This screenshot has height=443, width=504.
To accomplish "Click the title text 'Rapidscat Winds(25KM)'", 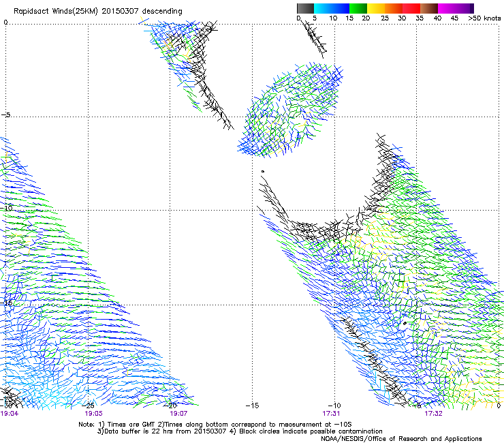I will [x=56, y=12].
